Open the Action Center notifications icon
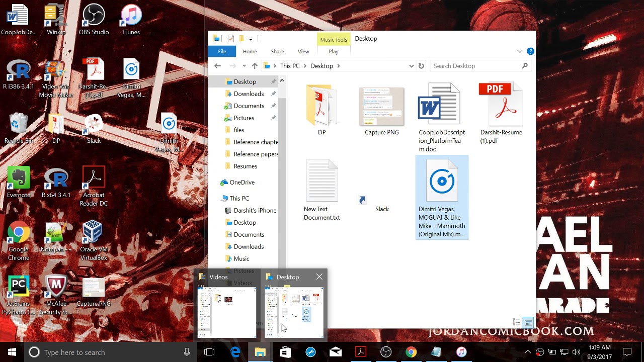Image resolution: width=644 pixels, height=362 pixels. coord(627,352)
